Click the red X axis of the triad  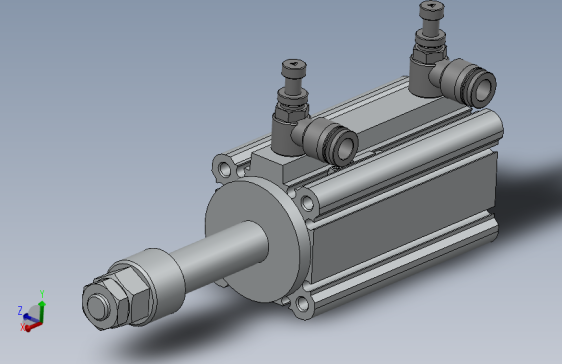33,326
